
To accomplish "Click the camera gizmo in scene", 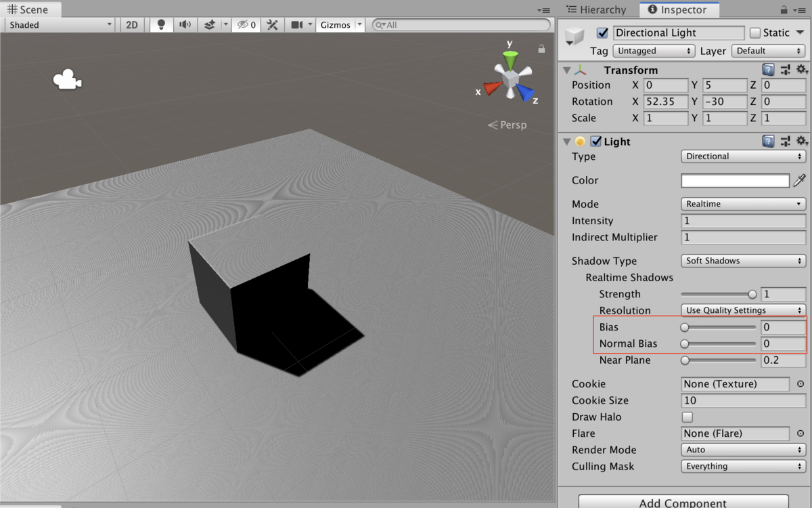I will point(67,79).
